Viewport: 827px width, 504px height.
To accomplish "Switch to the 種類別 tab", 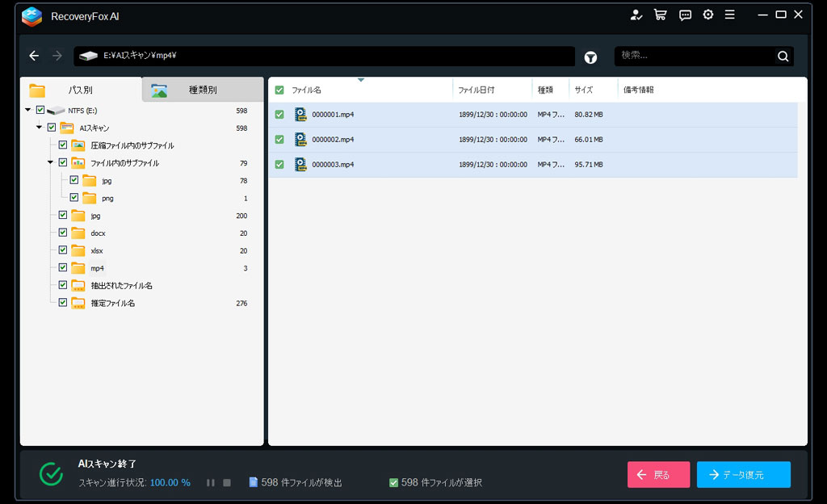I will click(202, 90).
